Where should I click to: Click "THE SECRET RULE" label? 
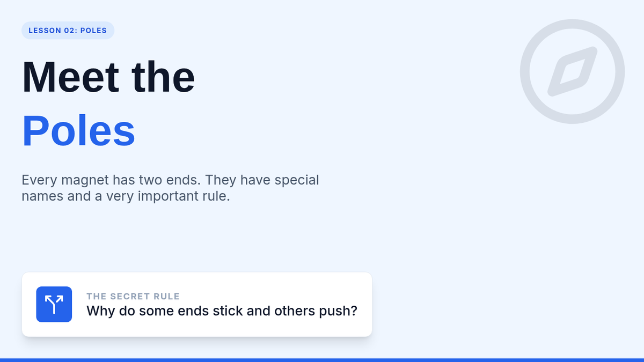tap(133, 296)
